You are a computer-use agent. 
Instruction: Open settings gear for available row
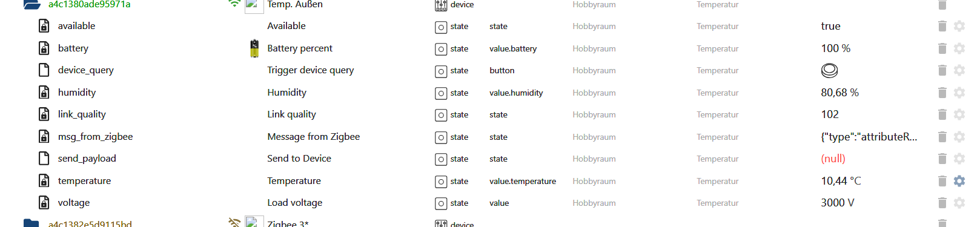coord(959,26)
